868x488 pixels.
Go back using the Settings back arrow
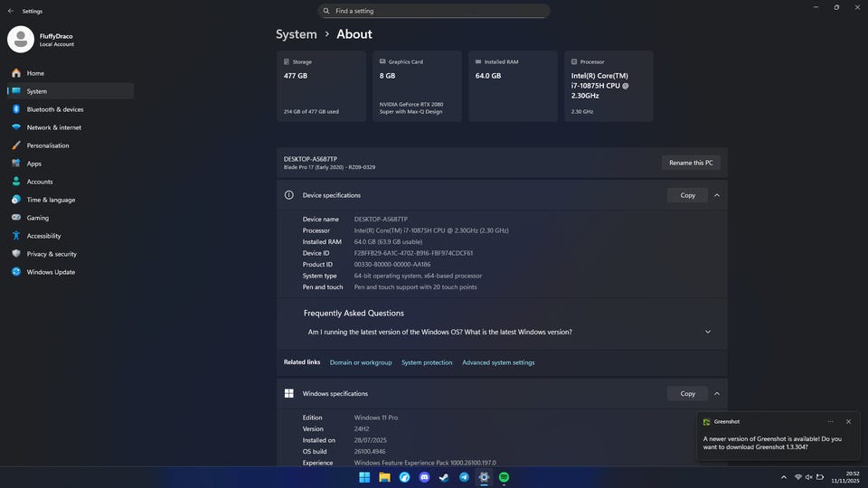coord(11,11)
